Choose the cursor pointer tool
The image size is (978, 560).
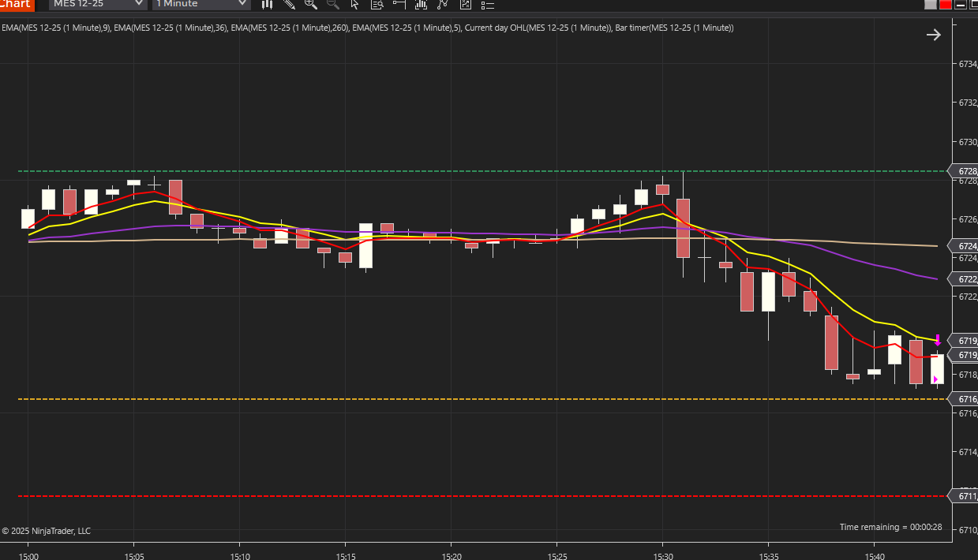354,4
